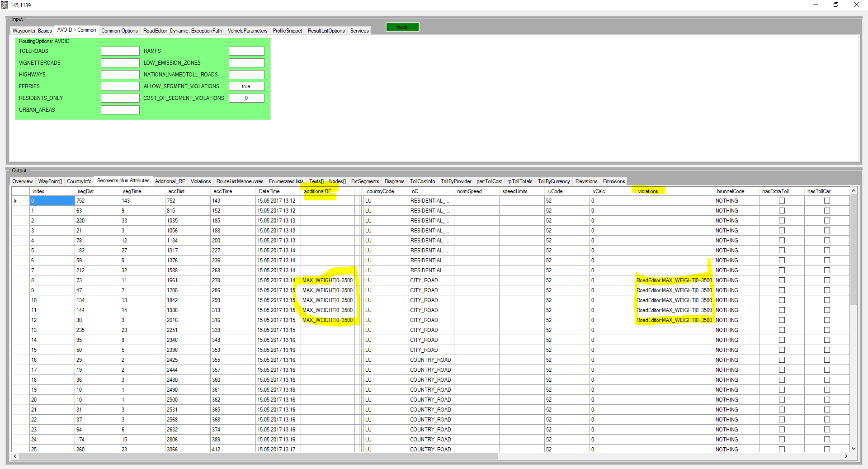Image resolution: width=868 pixels, height=469 pixels.
Task: Switch to the Violations output tab
Action: click(200, 181)
